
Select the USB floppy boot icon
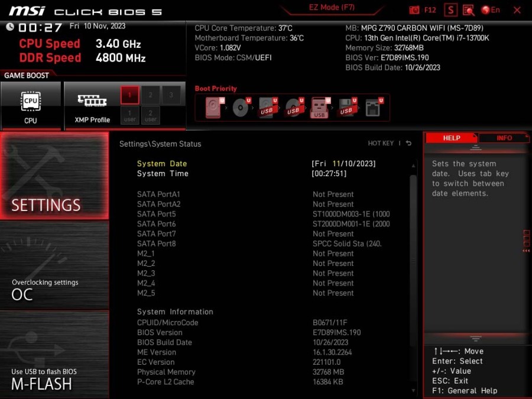tap(346, 108)
